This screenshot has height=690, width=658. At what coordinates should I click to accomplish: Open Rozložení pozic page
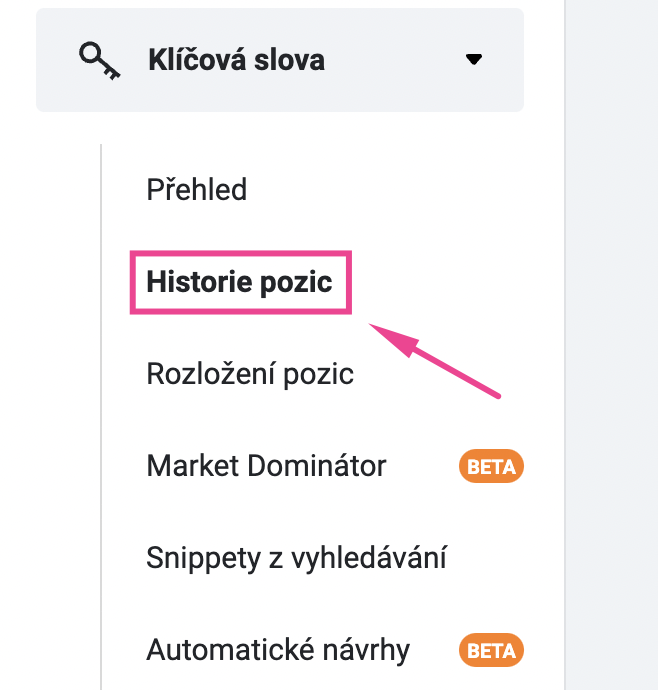pyautogui.click(x=250, y=374)
